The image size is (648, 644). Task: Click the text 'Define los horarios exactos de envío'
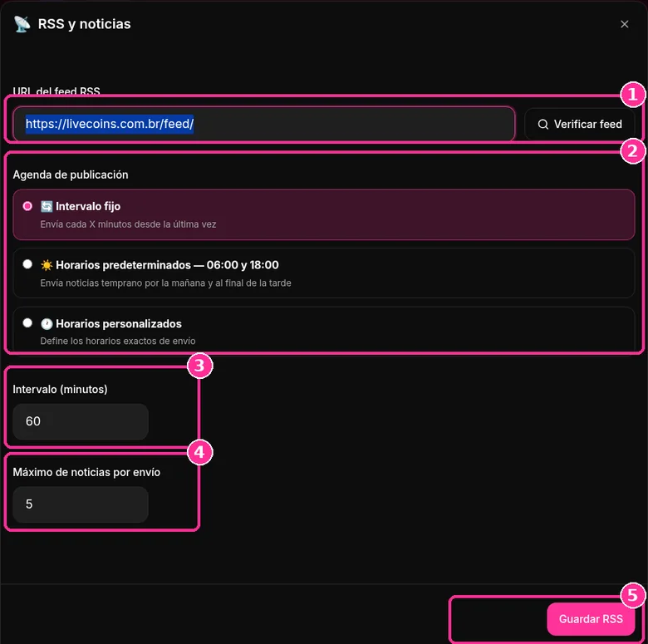point(118,341)
